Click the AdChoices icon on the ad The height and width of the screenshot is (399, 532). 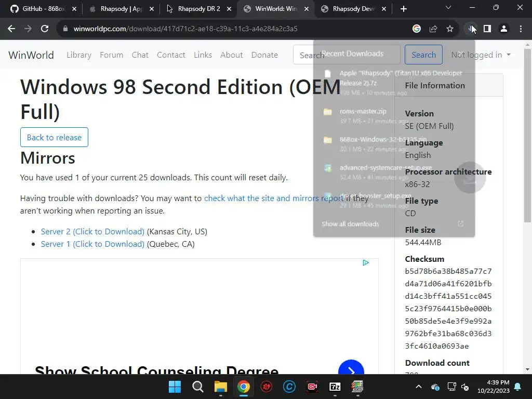click(366, 262)
